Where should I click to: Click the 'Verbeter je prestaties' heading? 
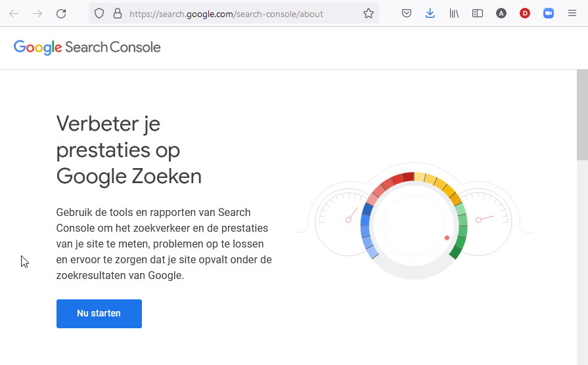[x=129, y=150]
